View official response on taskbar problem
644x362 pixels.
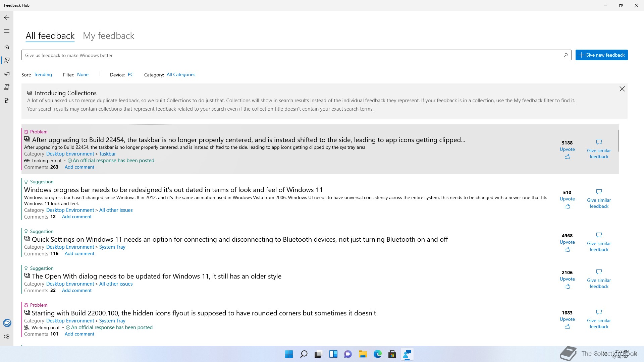point(113,161)
